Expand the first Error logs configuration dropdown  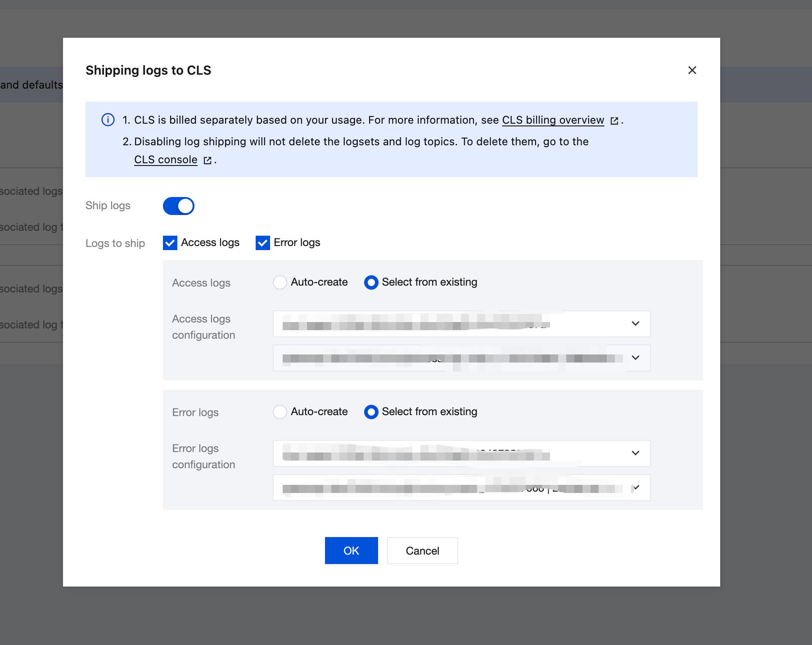pos(461,453)
